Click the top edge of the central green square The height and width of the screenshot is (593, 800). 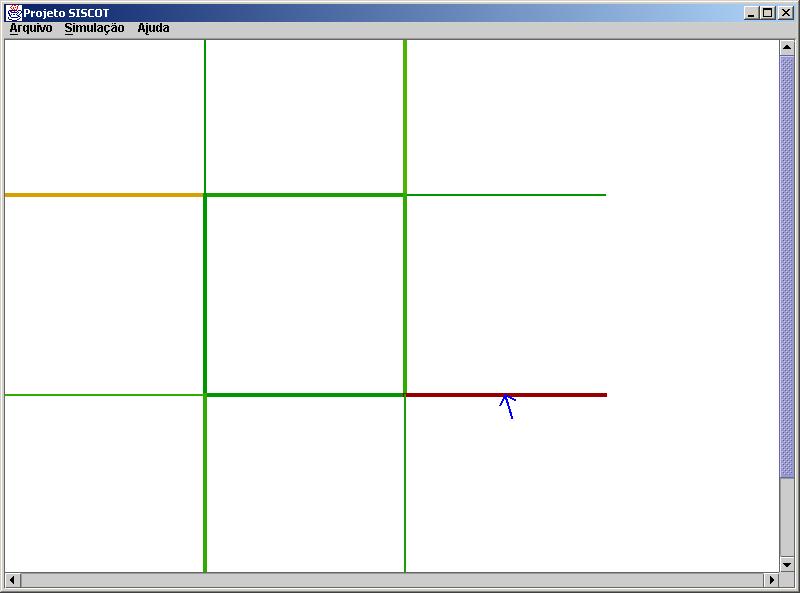point(305,195)
